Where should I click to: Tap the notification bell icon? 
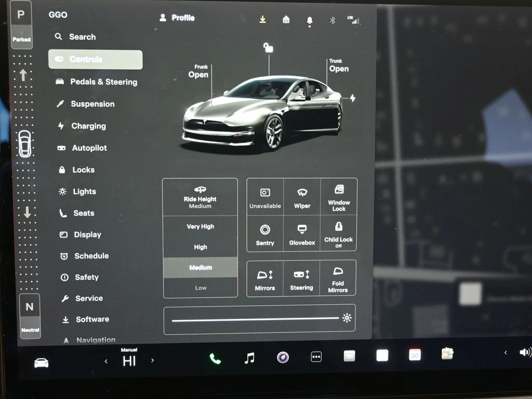[x=310, y=20]
